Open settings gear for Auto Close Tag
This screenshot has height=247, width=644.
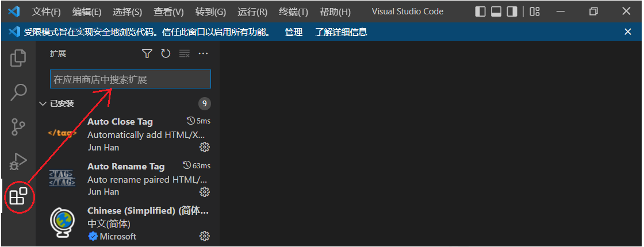tap(205, 147)
